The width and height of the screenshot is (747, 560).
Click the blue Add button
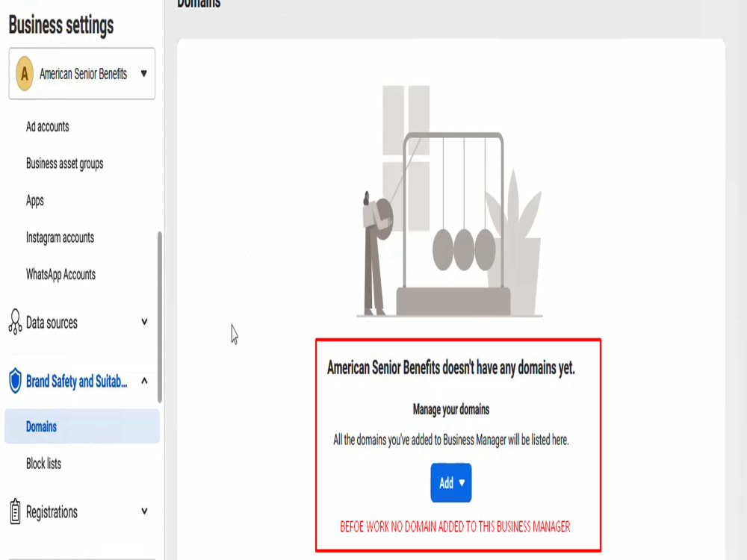[450, 483]
